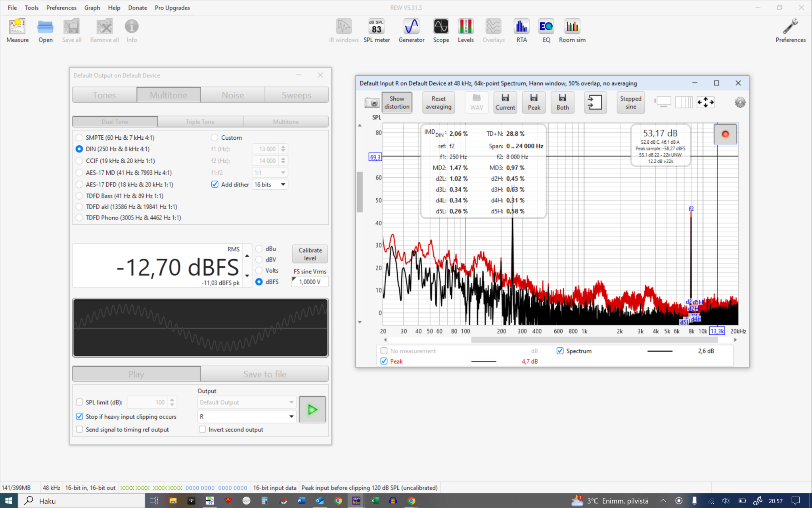Increase SPL limit stepper value
Image resolution: width=812 pixels, height=508 pixels.
[x=172, y=400]
